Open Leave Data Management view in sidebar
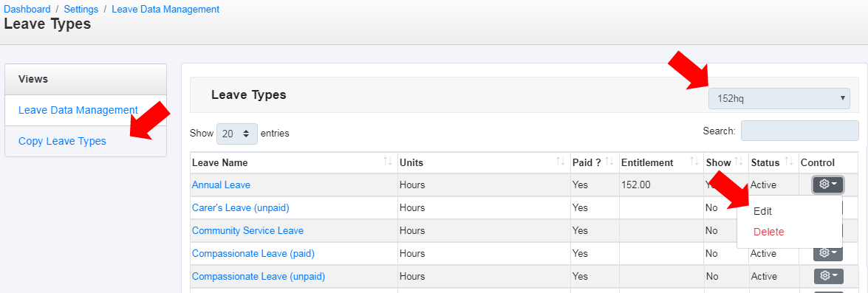The image size is (868, 293). [x=78, y=110]
